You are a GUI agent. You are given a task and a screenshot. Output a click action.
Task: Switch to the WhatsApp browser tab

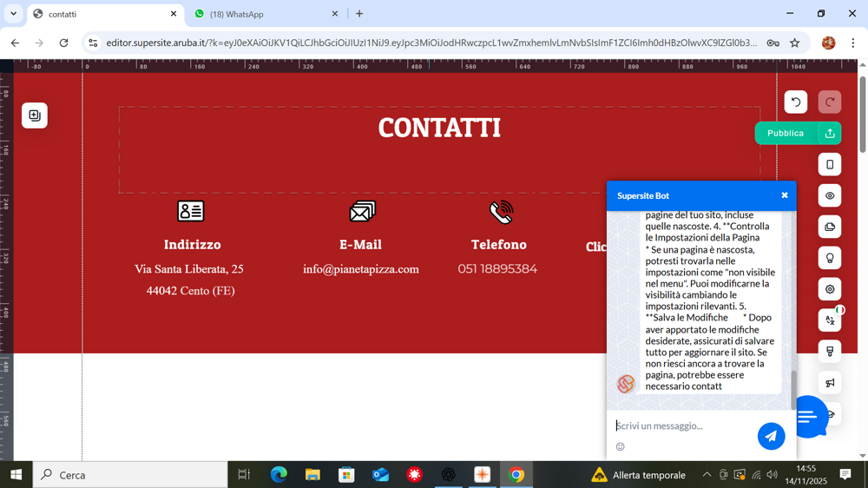tap(265, 14)
